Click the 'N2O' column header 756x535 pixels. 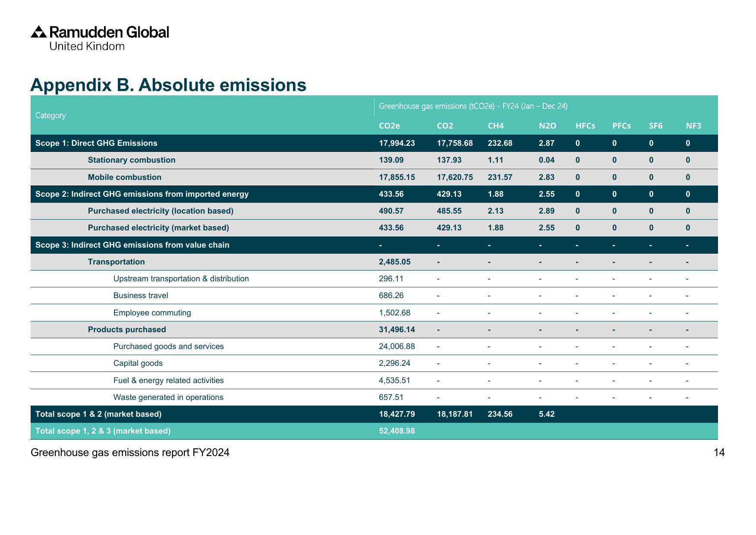click(x=548, y=126)
